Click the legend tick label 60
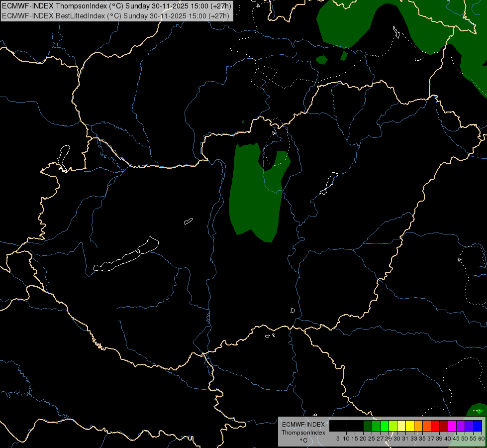Viewport: 487px width, 448px height. tap(482, 439)
